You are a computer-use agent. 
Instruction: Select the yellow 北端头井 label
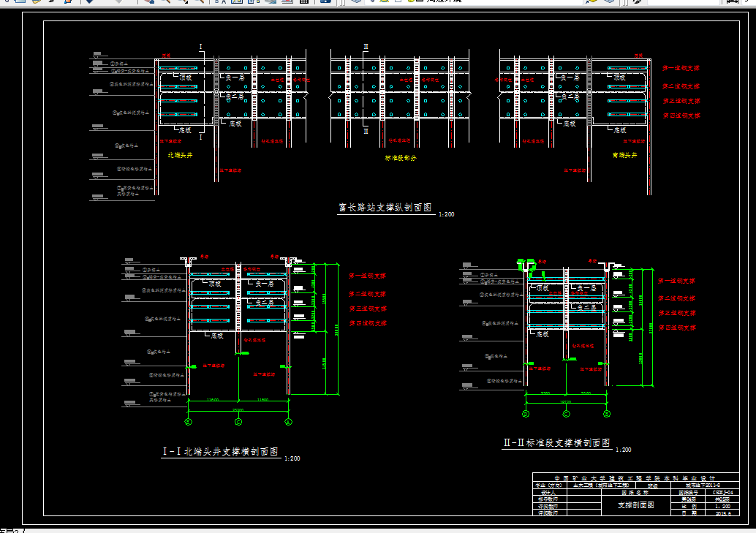[x=181, y=155]
